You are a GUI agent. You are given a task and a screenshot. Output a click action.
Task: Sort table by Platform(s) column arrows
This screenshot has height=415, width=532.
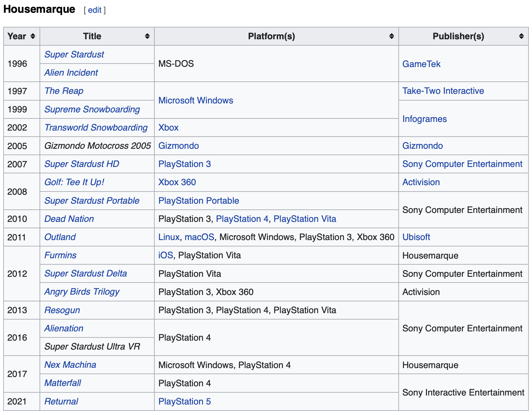point(391,36)
